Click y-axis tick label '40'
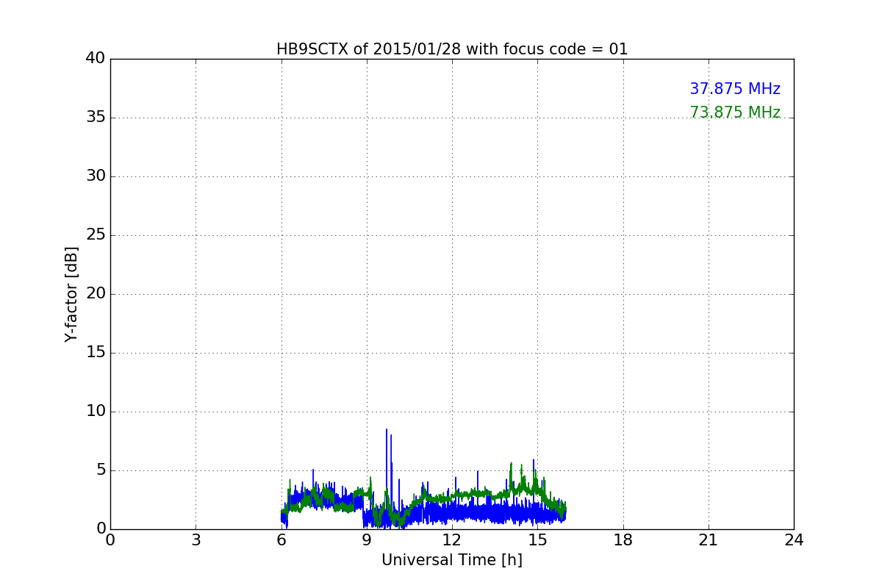The image size is (882, 588). (96, 59)
